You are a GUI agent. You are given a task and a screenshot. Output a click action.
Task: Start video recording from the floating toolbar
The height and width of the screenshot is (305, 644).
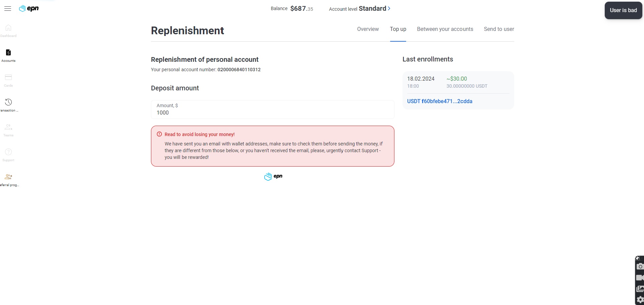click(640, 278)
